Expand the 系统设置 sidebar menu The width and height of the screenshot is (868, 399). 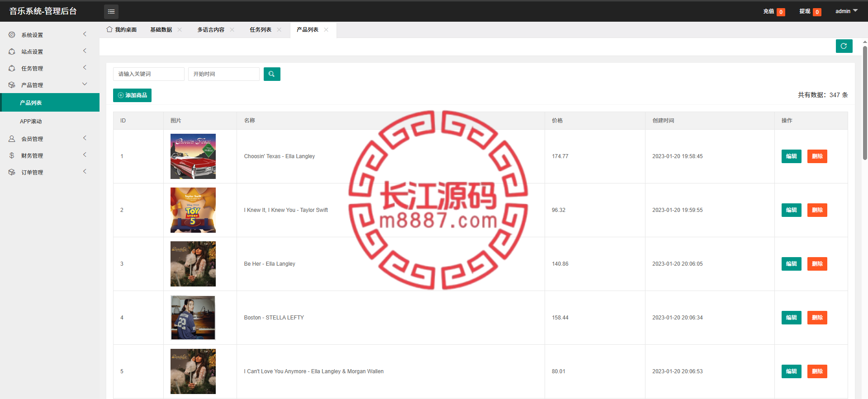tap(85, 34)
